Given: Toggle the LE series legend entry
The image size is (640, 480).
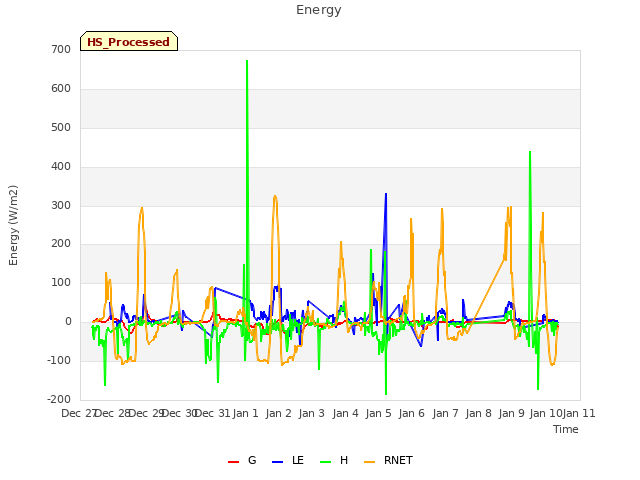Looking at the screenshot, I should pos(288,460).
